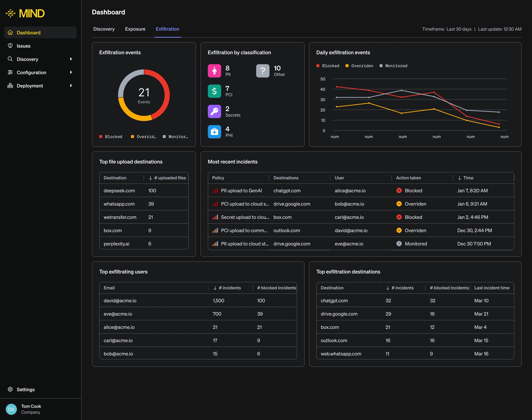Viewport: 532px width, 420px height.
Task: Click the Issues shield icon
Action: click(x=10, y=46)
